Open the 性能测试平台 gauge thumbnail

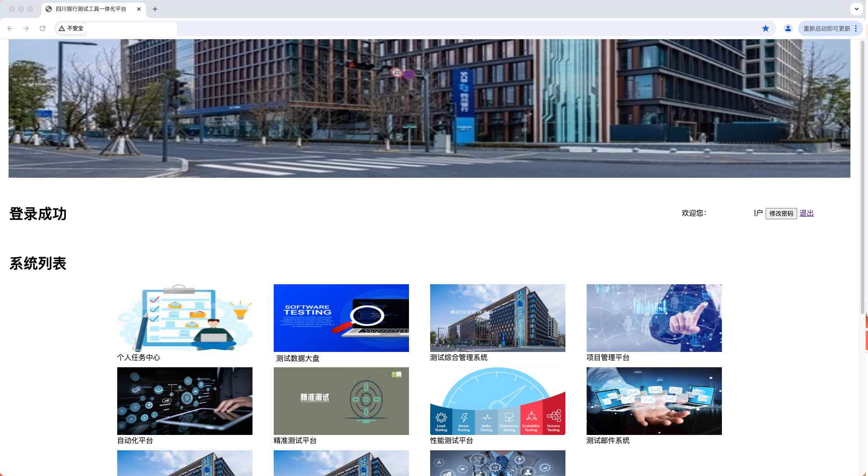tap(498, 401)
